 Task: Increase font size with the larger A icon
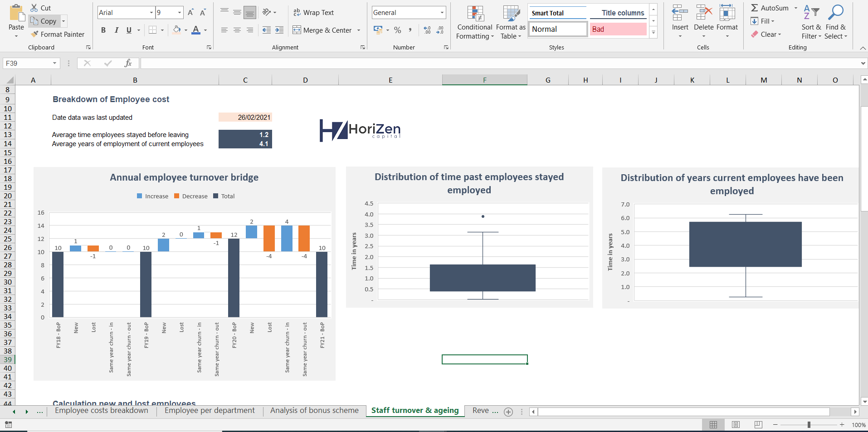(190, 12)
